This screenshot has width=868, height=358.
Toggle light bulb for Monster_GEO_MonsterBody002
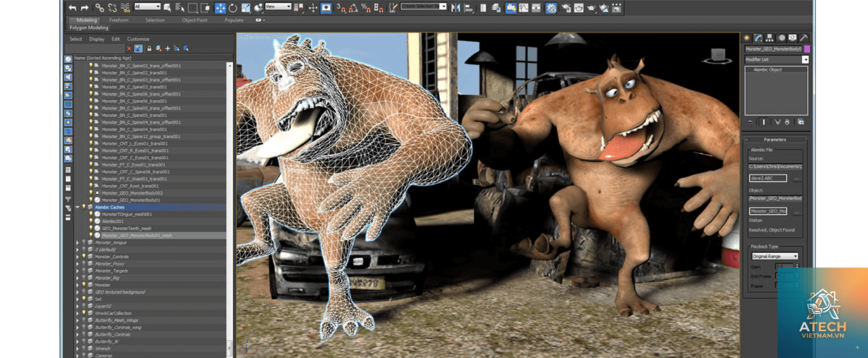click(91, 193)
